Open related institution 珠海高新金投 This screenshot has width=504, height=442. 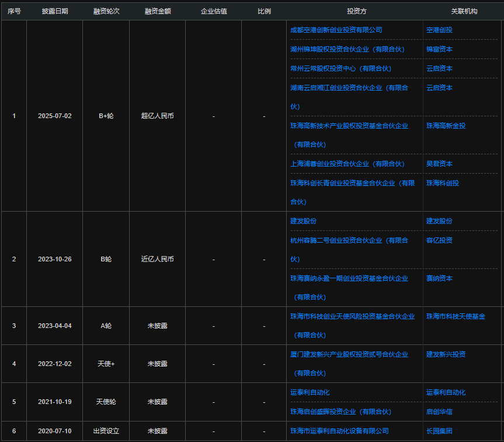coord(446,126)
